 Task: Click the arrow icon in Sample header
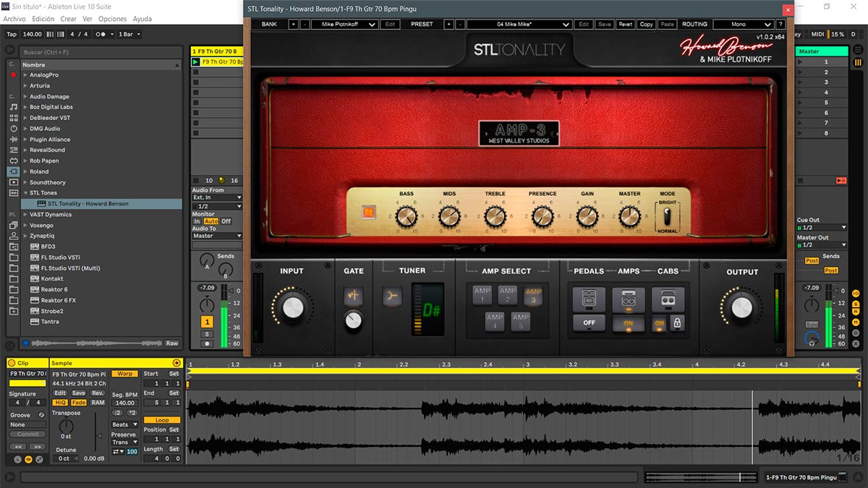[176, 363]
